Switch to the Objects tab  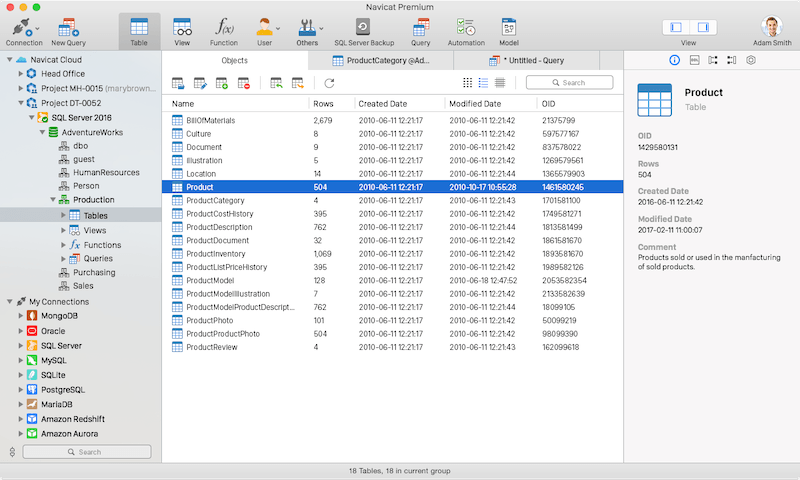[x=235, y=60]
